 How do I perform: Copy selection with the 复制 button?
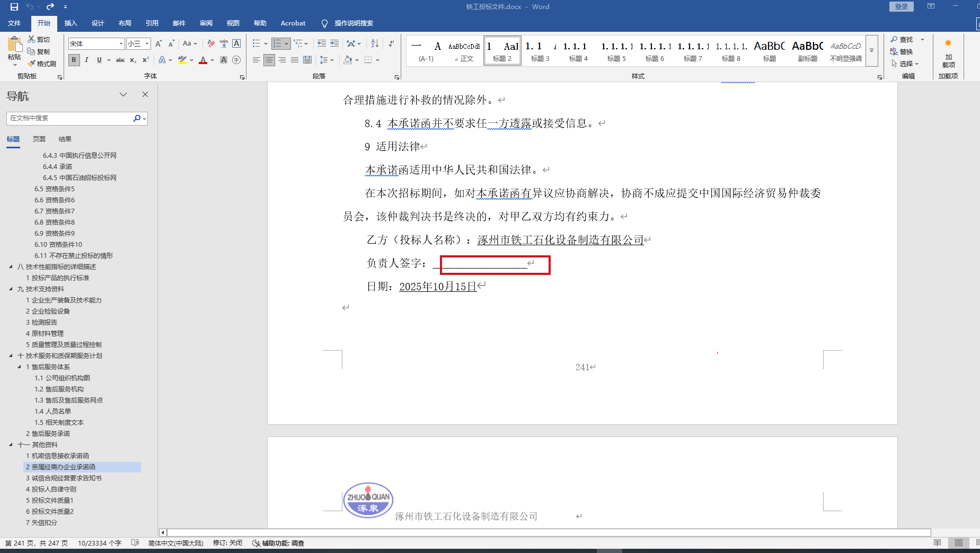point(39,51)
